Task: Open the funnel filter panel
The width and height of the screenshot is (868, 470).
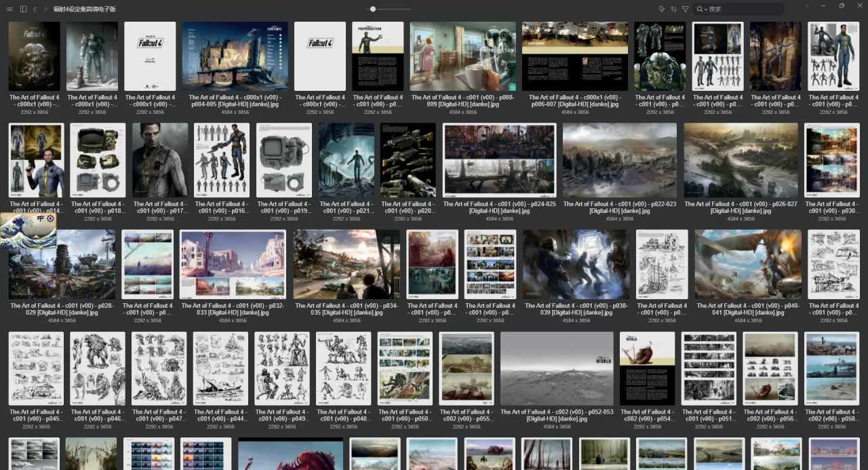Action: (x=685, y=9)
